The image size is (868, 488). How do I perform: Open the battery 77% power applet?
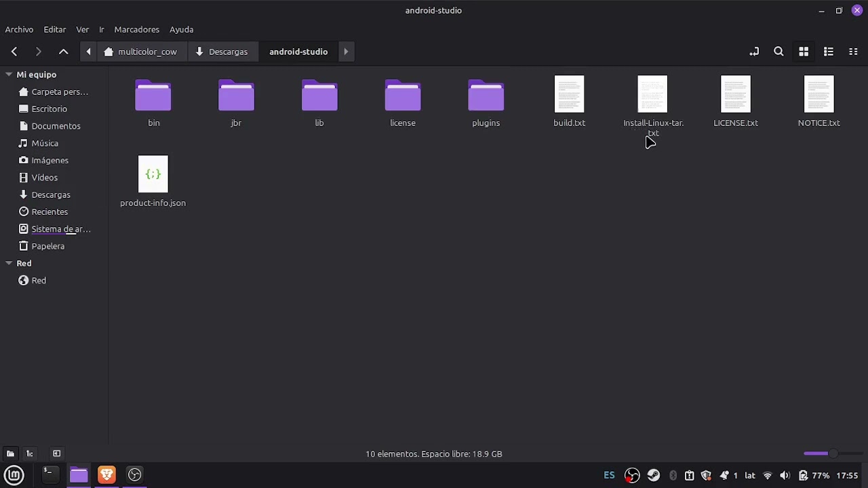click(x=814, y=475)
